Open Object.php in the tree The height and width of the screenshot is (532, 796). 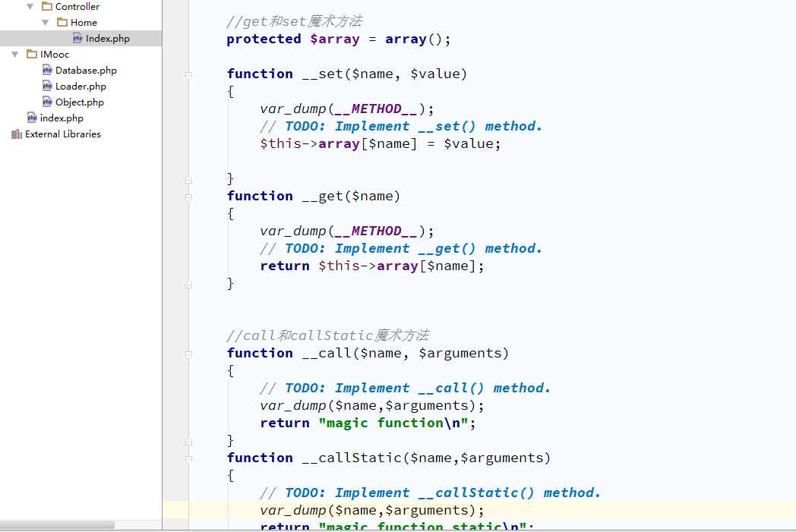point(79,102)
